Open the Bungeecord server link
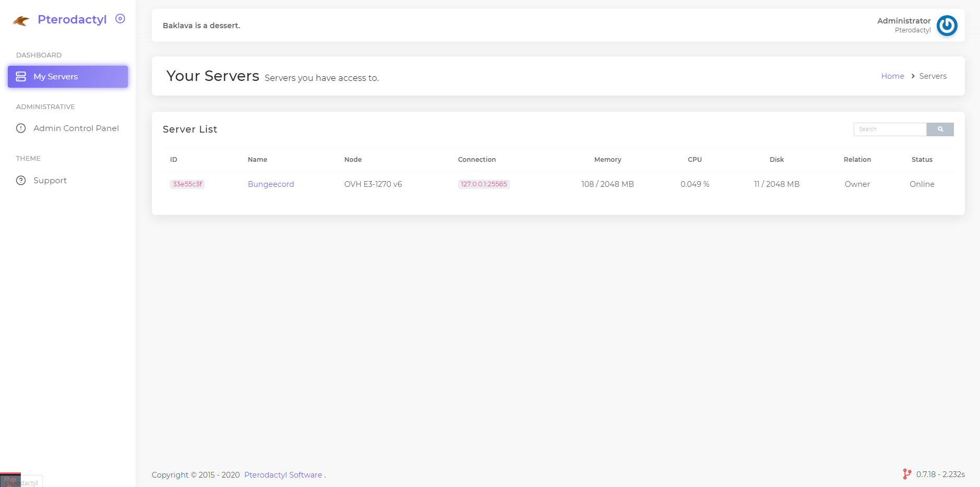This screenshot has width=980, height=487. (271, 184)
